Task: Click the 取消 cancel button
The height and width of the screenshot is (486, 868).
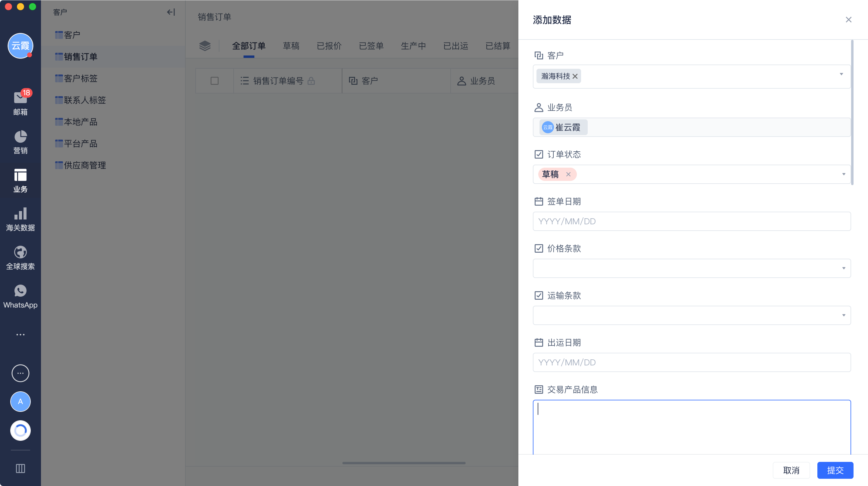Action: coord(791,470)
